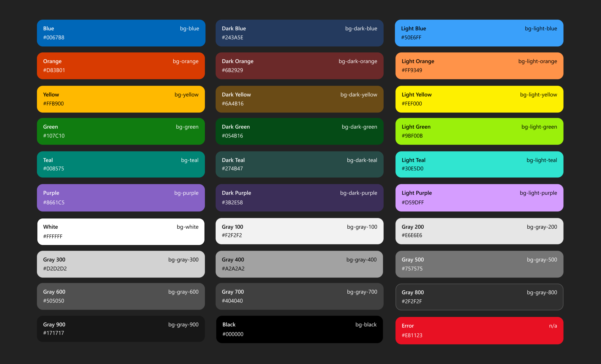Click the Gray 800 outlined swatch
Viewport: 601px width, 364px height.
[479, 297]
